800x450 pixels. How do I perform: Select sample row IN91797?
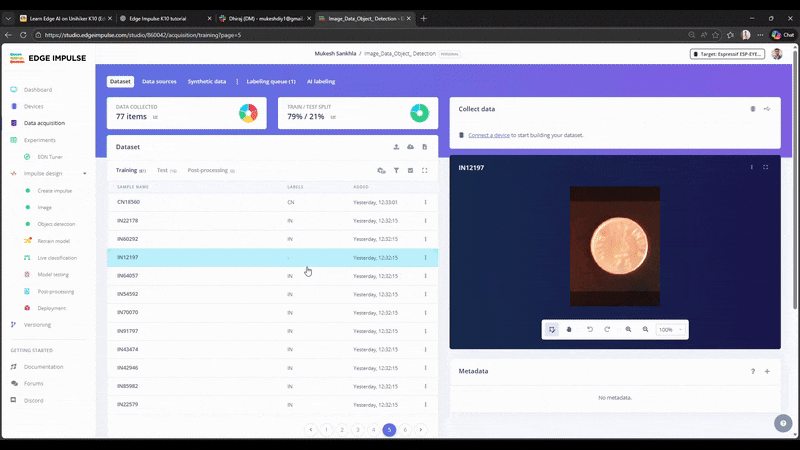click(x=272, y=331)
